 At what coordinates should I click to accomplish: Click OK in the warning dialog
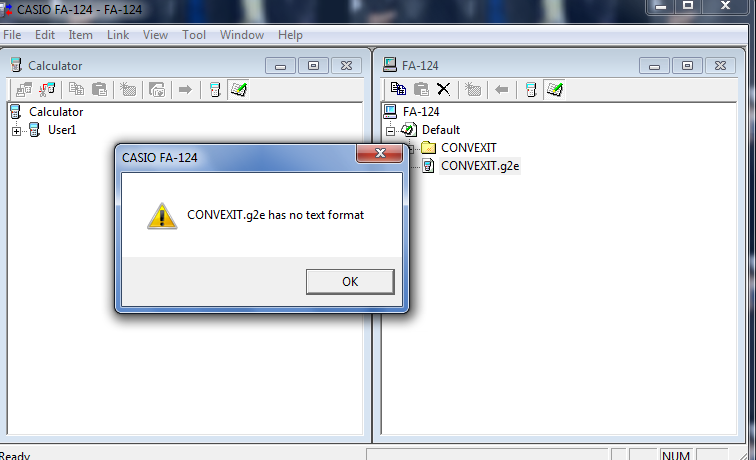pos(350,282)
